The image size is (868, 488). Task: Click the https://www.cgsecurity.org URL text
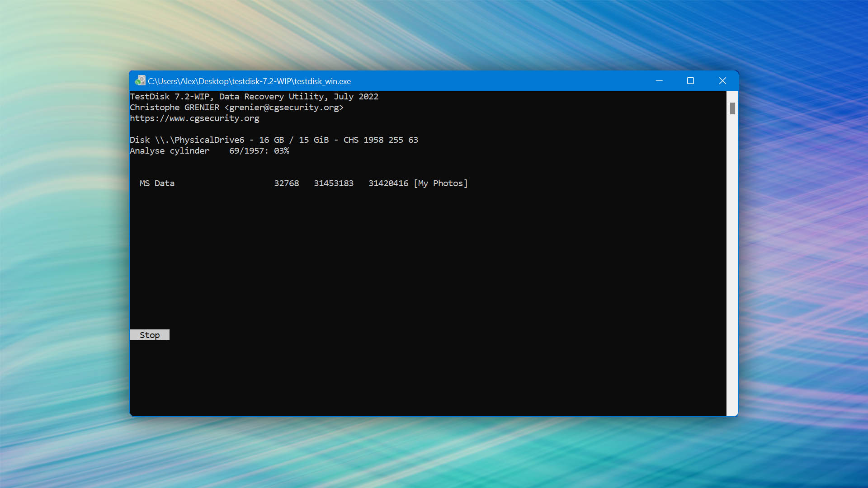[x=194, y=118]
